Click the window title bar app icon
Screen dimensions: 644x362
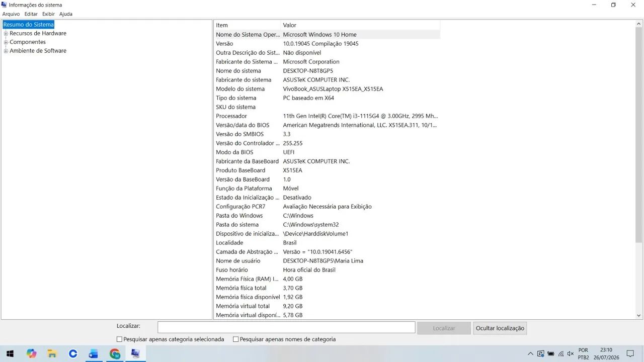[x=4, y=5]
